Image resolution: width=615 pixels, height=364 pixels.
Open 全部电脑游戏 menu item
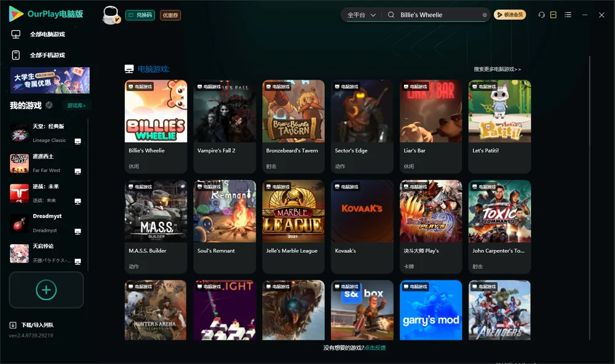pyautogui.click(x=47, y=34)
